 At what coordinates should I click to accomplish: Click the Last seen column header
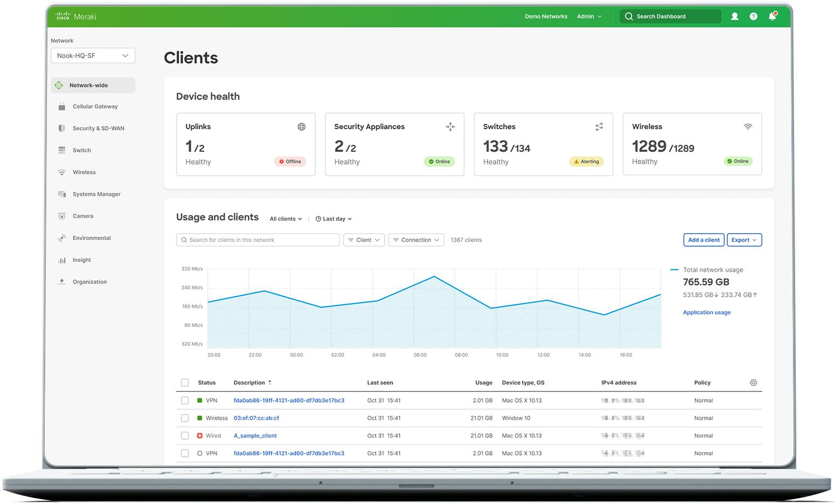(380, 382)
